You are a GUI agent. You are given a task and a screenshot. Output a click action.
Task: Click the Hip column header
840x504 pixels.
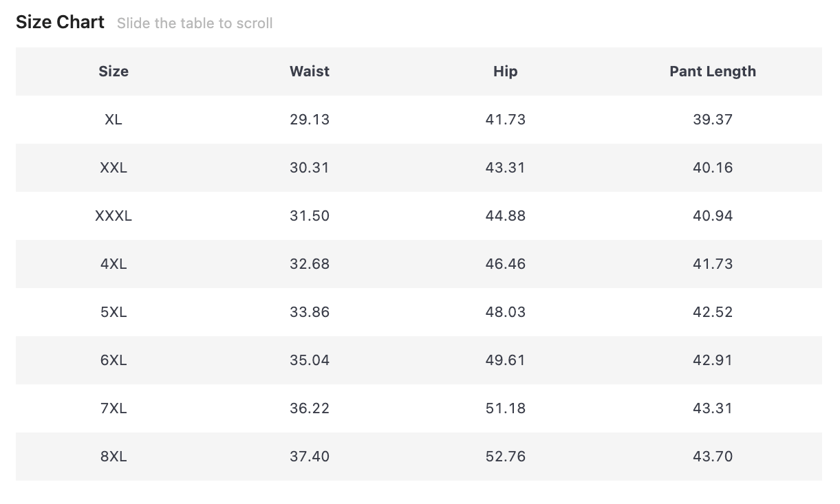point(505,72)
